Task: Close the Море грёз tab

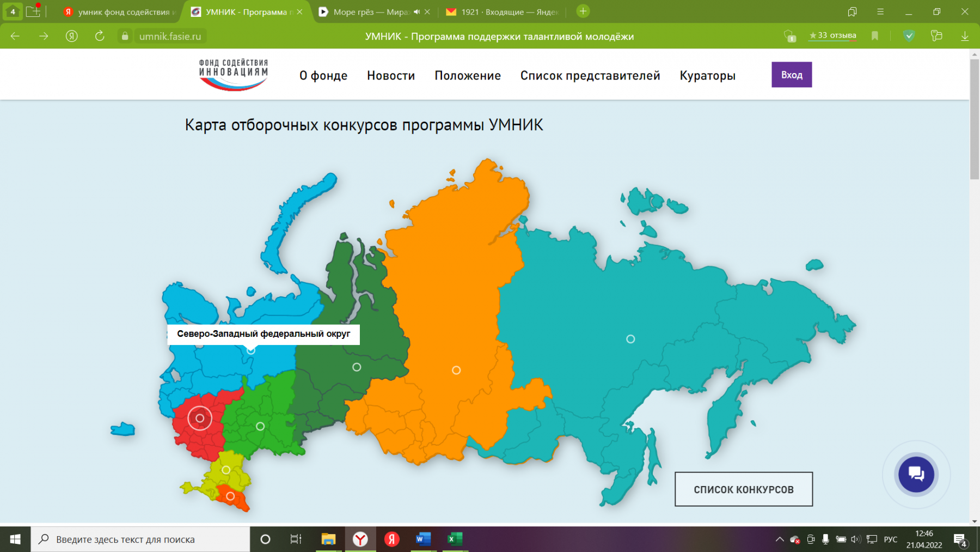Action: click(x=427, y=11)
